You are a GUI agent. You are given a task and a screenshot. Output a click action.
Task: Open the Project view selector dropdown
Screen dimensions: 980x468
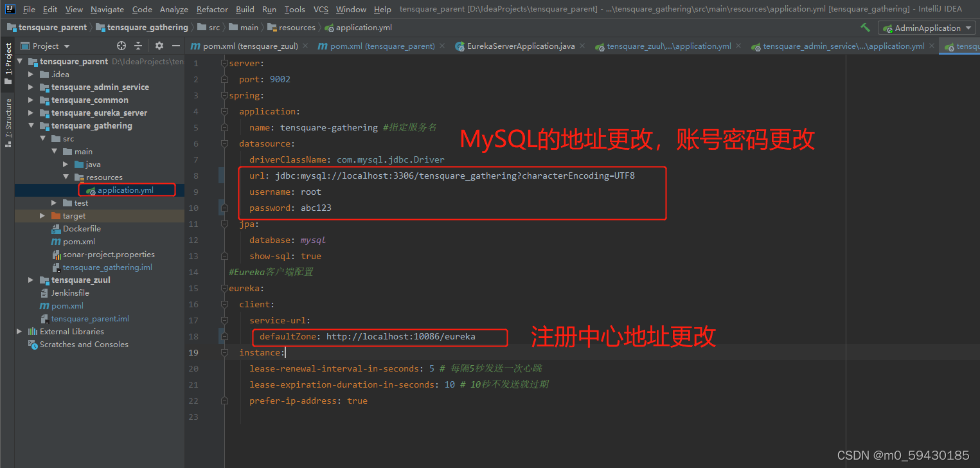pos(45,46)
